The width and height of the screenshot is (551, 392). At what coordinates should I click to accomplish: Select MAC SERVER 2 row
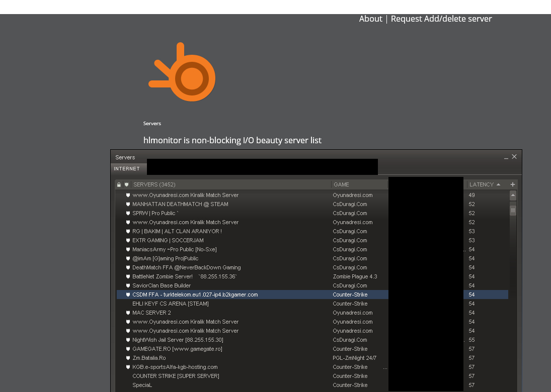pos(312,313)
